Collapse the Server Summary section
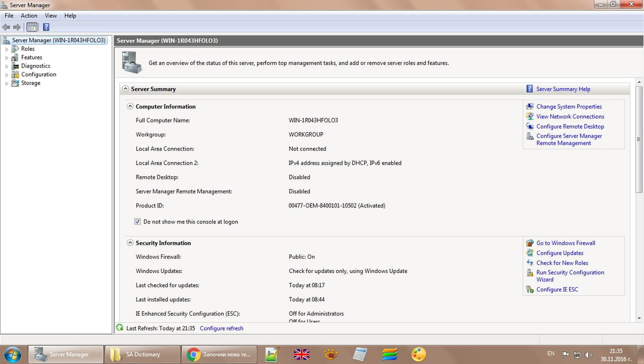 tap(125, 89)
